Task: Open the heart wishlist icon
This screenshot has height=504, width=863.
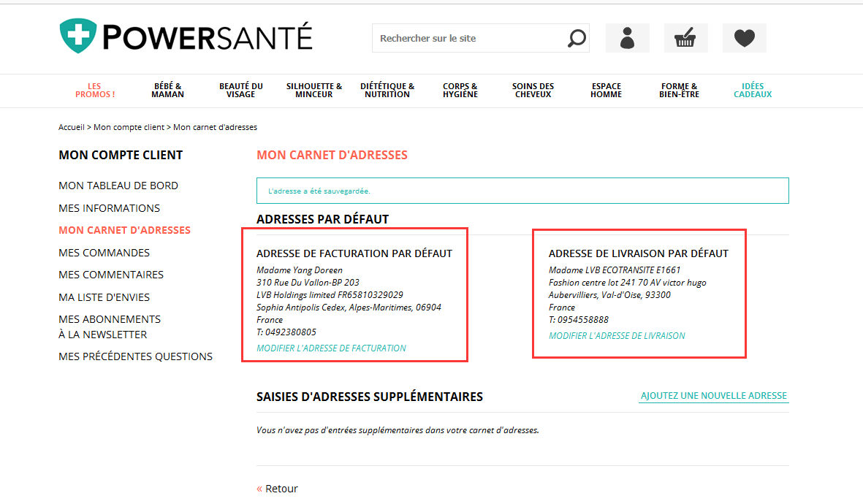Action: point(744,38)
